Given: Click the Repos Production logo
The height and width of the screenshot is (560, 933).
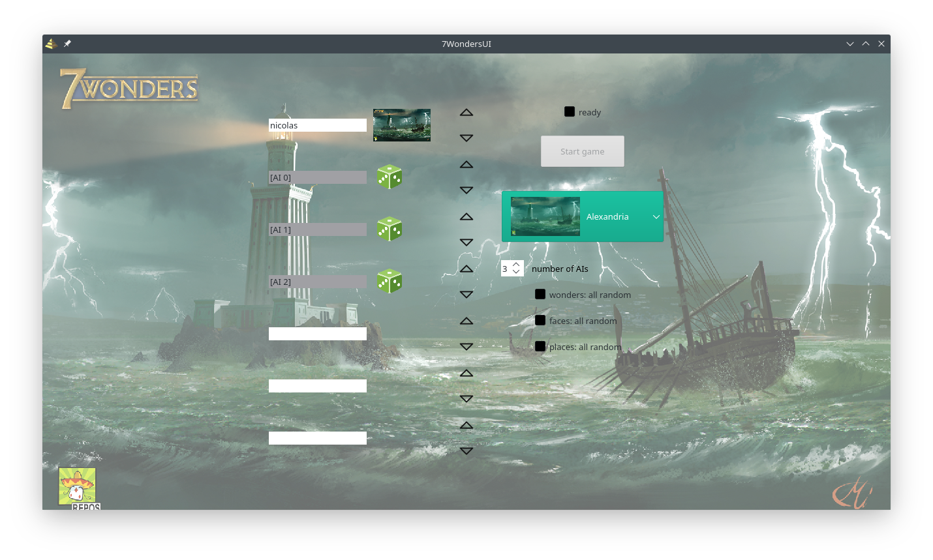Looking at the screenshot, I should [x=78, y=488].
